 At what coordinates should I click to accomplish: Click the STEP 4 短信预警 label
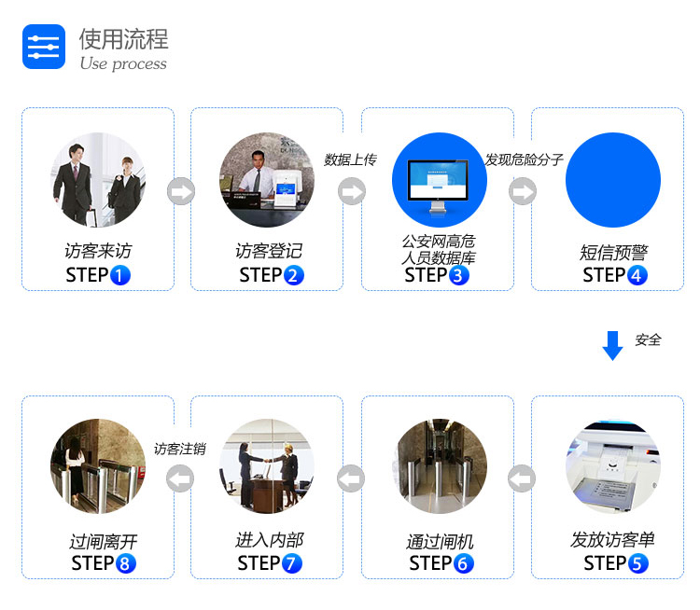pos(614,253)
